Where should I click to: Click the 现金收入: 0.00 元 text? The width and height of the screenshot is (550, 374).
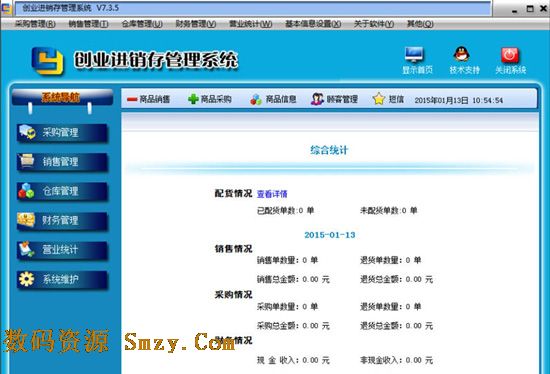pyautogui.click(x=293, y=360)
